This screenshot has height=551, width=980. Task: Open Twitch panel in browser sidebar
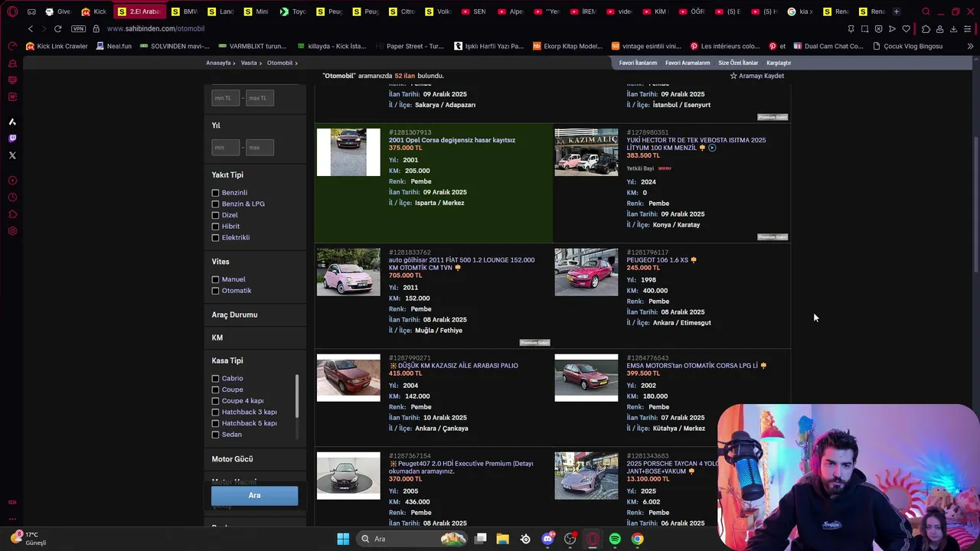(x=12, y=139)
